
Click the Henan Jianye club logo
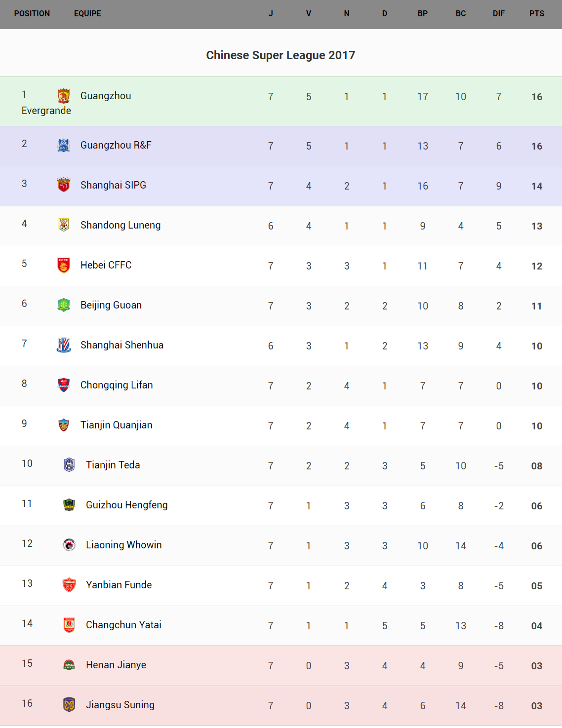point(69,665)
